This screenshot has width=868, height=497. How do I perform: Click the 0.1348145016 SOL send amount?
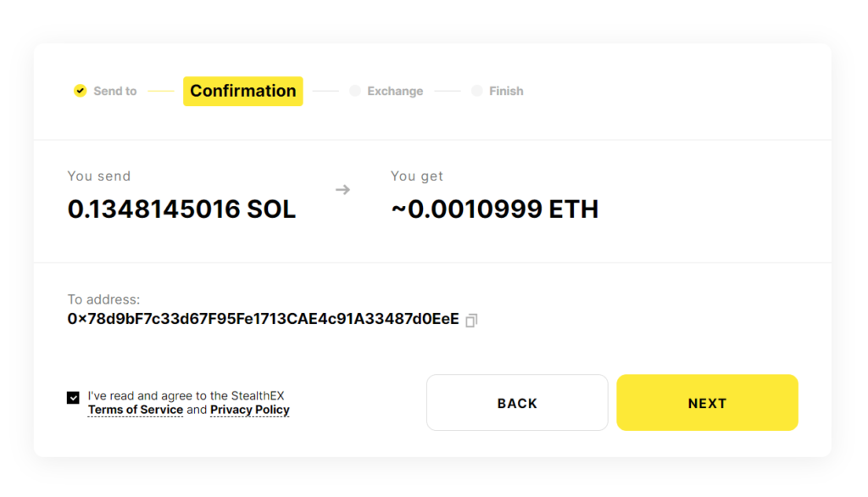[x=181, y=209]
